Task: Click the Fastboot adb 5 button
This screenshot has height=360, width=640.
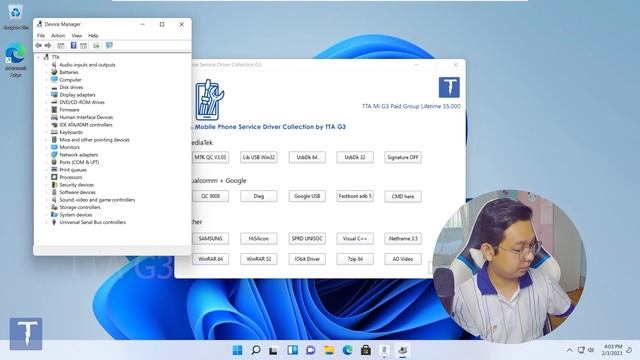Action: click(x=355, y=196)
